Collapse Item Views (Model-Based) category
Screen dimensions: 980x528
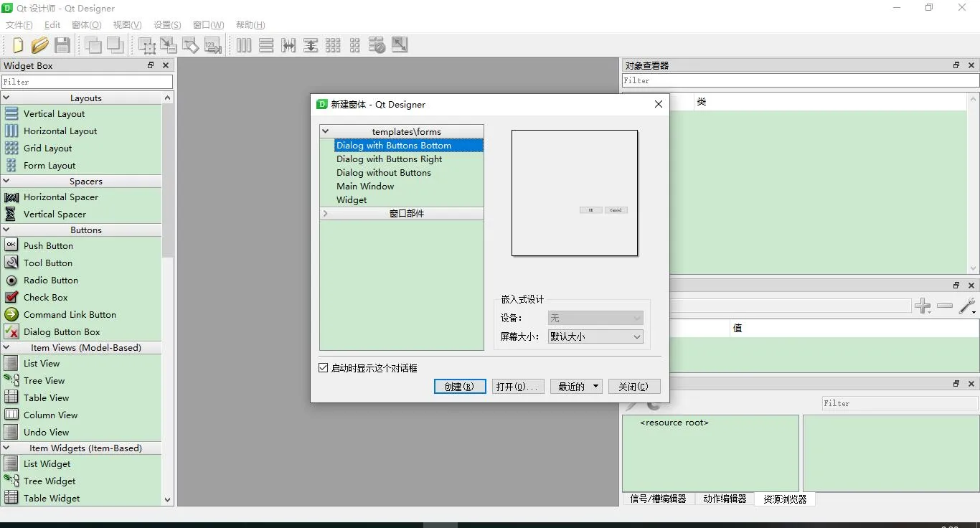(6, 347)
